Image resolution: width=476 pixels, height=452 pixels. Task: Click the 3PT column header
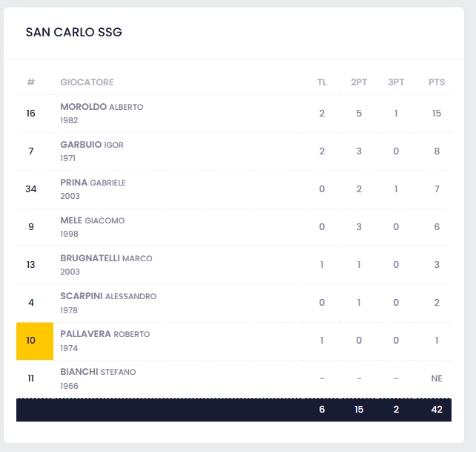(x=396, y=82)
